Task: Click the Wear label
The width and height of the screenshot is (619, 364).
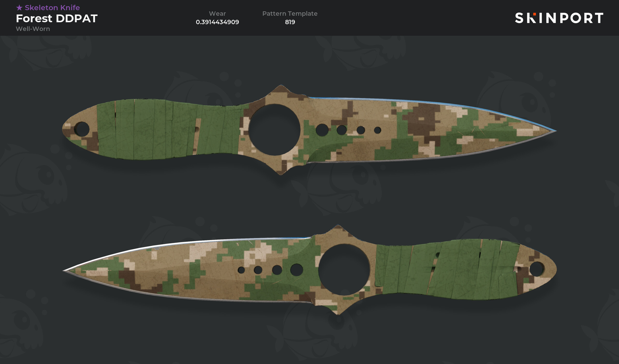Action: pyautogui.click(x=217, y=14)
